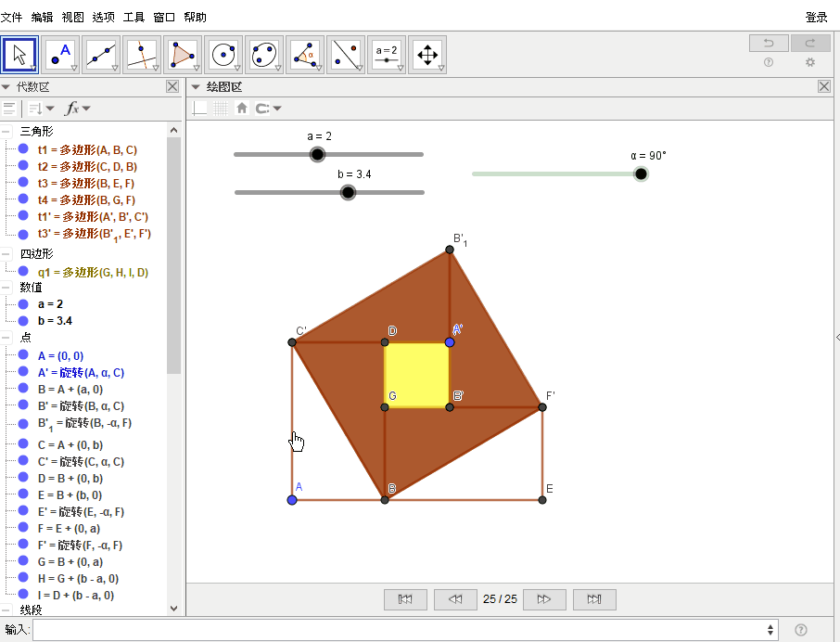
Task: Open the input bar symbol stepper
Action: pyautogui.click(x=770, y=630)
